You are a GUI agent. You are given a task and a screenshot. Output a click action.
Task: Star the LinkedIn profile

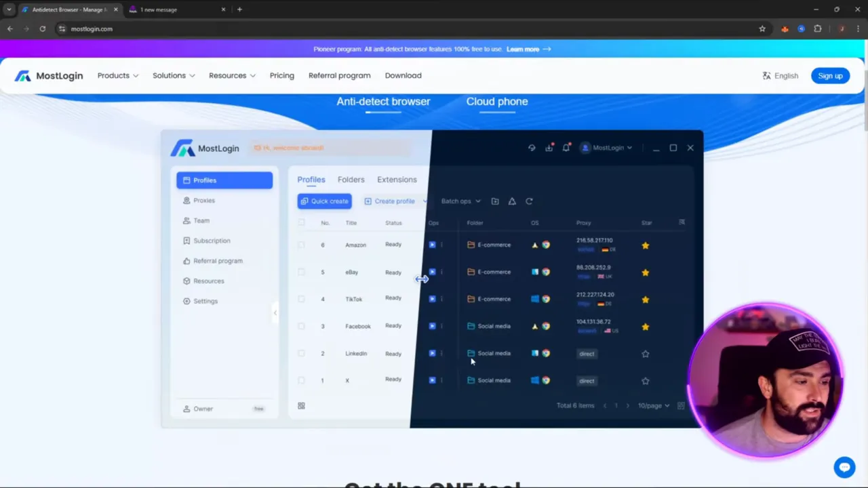pyautogui.click(x=645, y=353)
